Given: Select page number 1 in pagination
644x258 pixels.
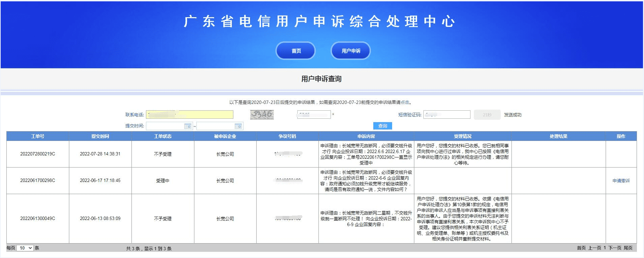Looking at the screenshot, I should coord(605,248).
